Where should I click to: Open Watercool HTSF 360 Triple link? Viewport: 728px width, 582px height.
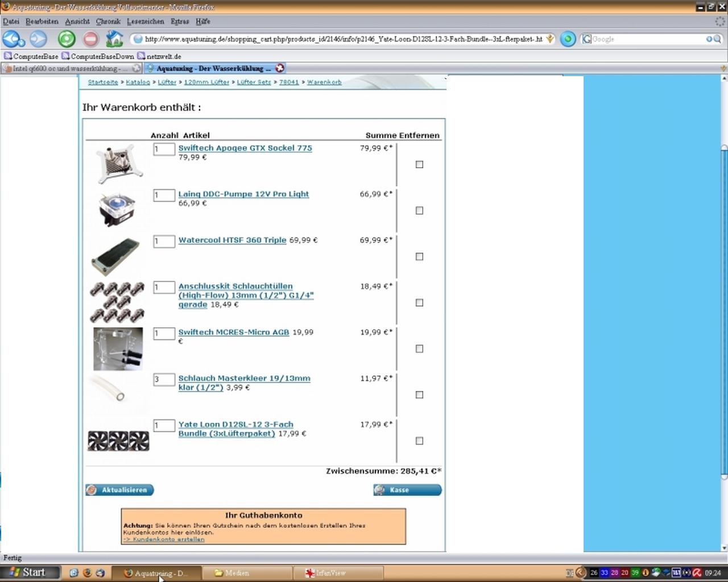(232, 240)
